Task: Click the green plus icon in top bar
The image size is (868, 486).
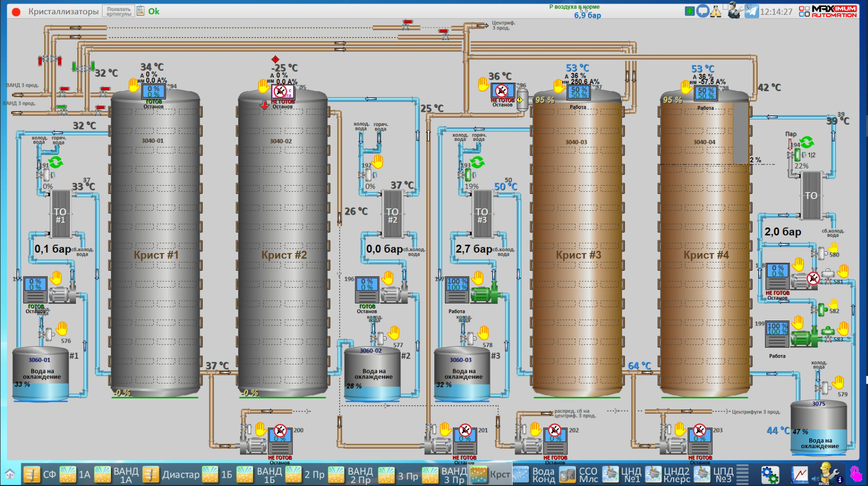Action: pyautogui.click(x=690, y=11)
